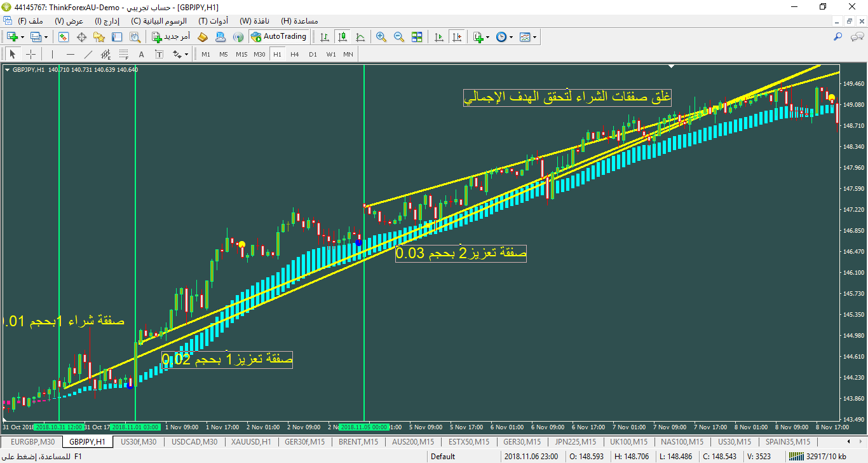868x463 pixels.
Task: Click the search magnifier icon
Action: pos(838,37)
